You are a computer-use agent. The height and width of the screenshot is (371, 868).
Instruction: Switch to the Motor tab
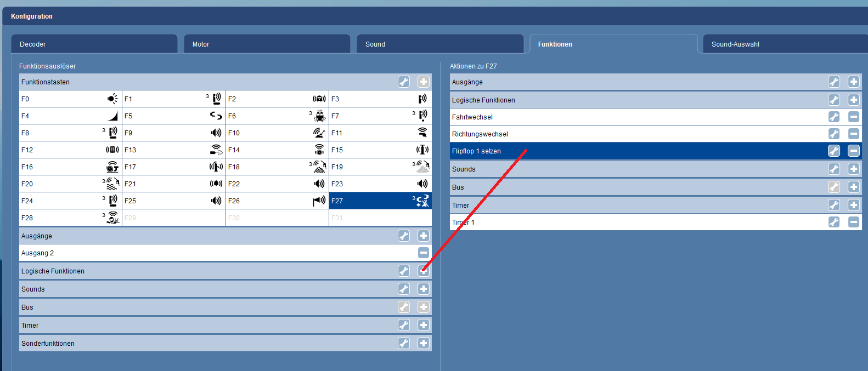(x=267, y=44)
